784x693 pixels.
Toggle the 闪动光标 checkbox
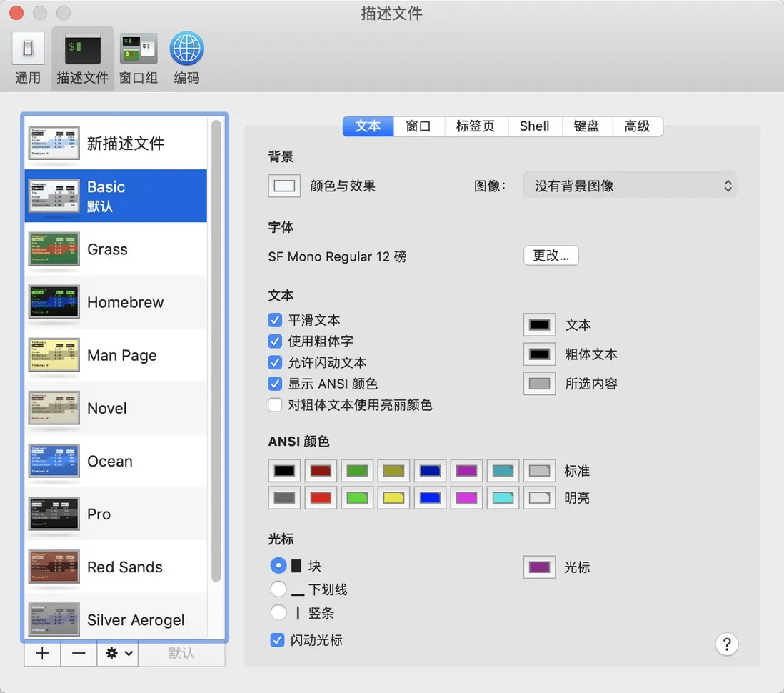[278, 640]
